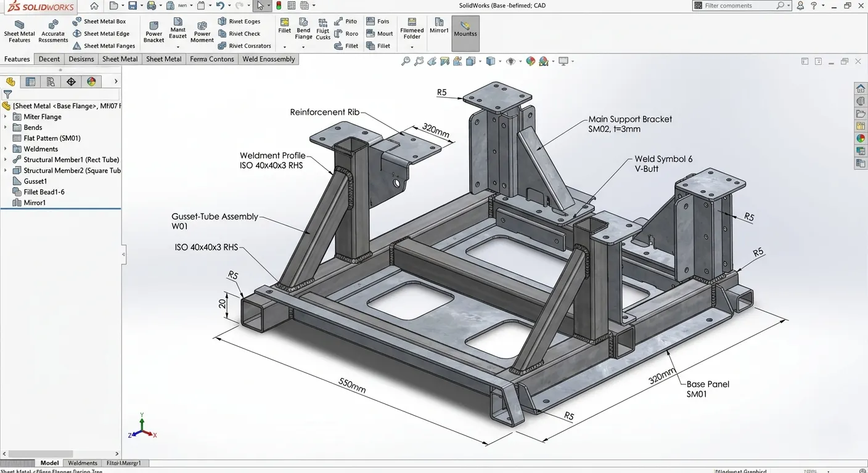
Task: Create a new document via New icon
Action: click(x=113, y=6)
